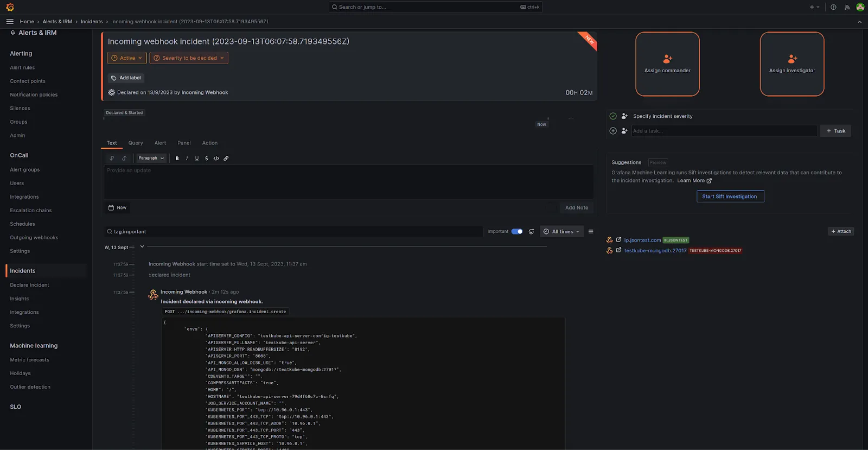This screenshot has width=868, height=450.
Task: Toggle the Important filter switch
Action: [x=517, y=232]
